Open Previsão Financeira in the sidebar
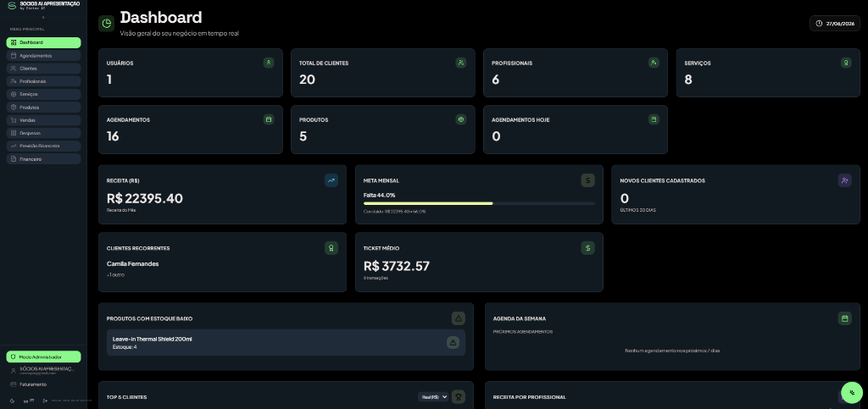The image size is (868, 409). (43, 146)
